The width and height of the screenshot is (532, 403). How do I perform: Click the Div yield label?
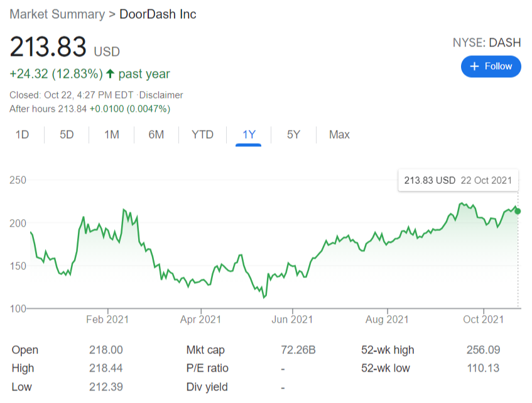coord(207,387)
